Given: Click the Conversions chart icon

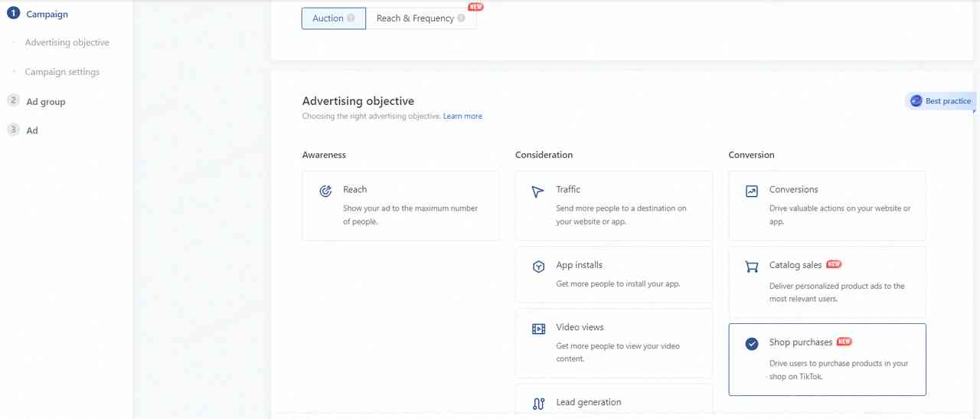Looking at the screenshot, I should (751, 191).
